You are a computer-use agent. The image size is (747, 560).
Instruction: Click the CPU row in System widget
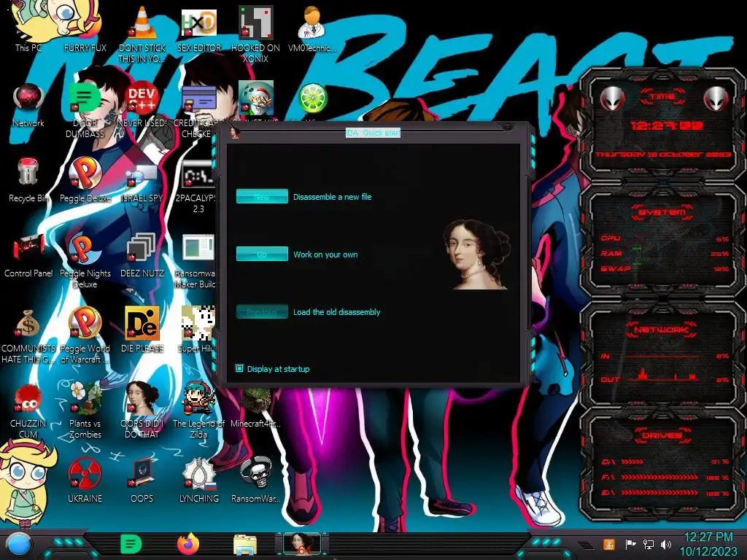click(x=665, y=238)
